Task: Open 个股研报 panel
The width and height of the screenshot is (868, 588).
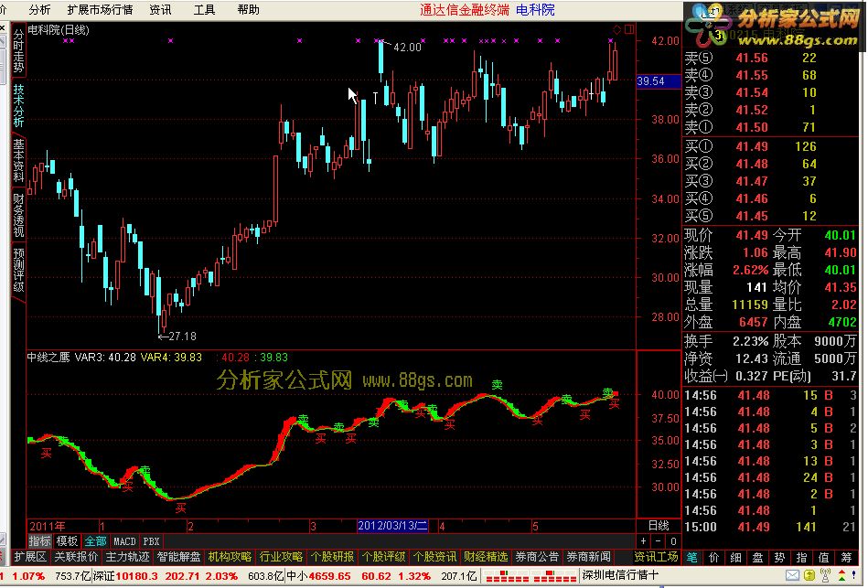Action: (x=332, y=557)
